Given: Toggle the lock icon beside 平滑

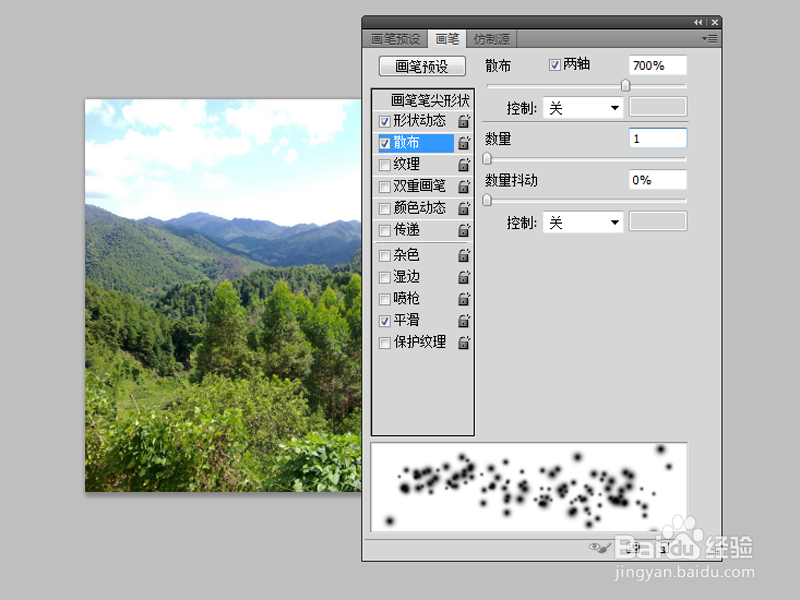Looking at the screenshot, I should [463, 321].
